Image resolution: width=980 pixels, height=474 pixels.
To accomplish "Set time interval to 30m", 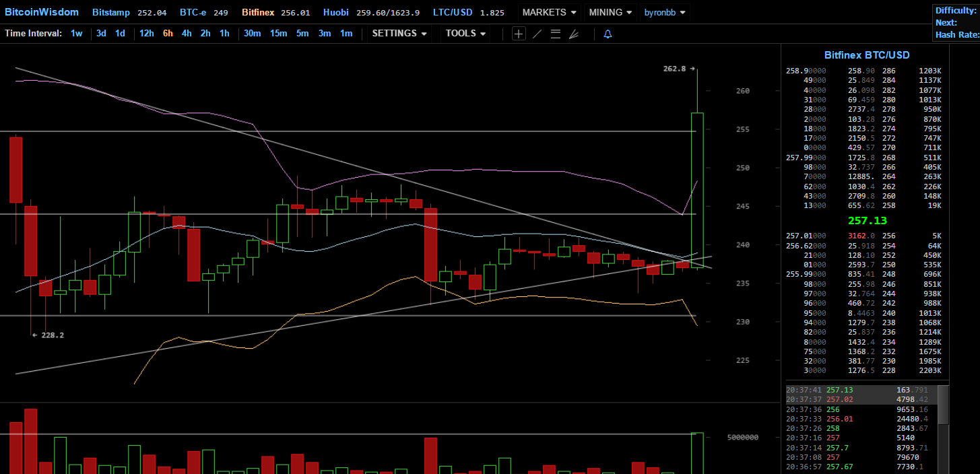I will pyautogui.click(x=253, y=34).
